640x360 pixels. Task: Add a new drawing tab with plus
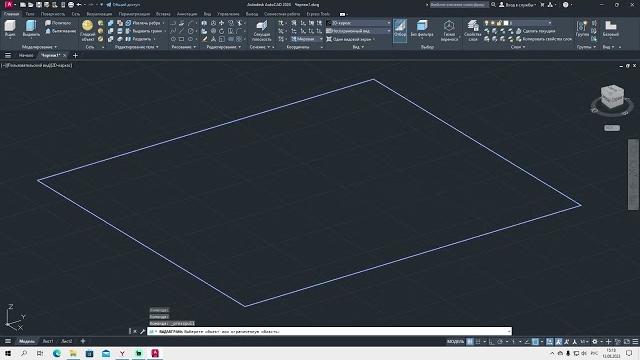pyautogui.click(x=75, y=56)
